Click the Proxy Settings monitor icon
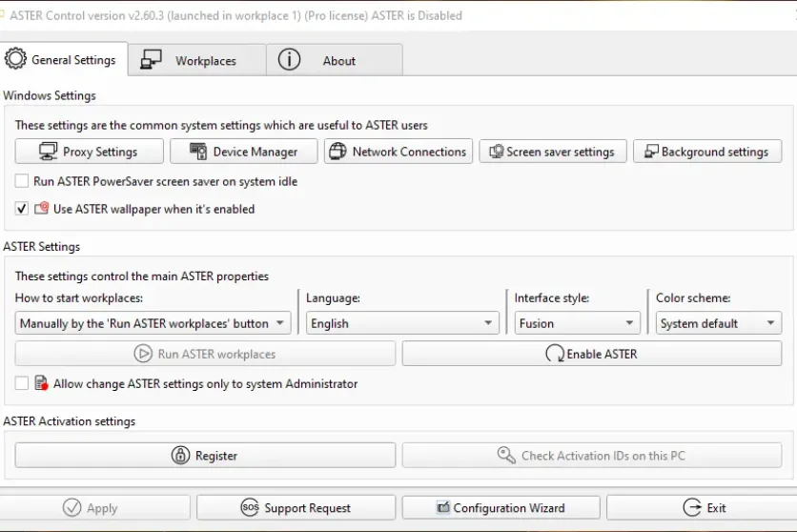Image resolution: width=797 pixels, height=532 pixels. [49, 152]
